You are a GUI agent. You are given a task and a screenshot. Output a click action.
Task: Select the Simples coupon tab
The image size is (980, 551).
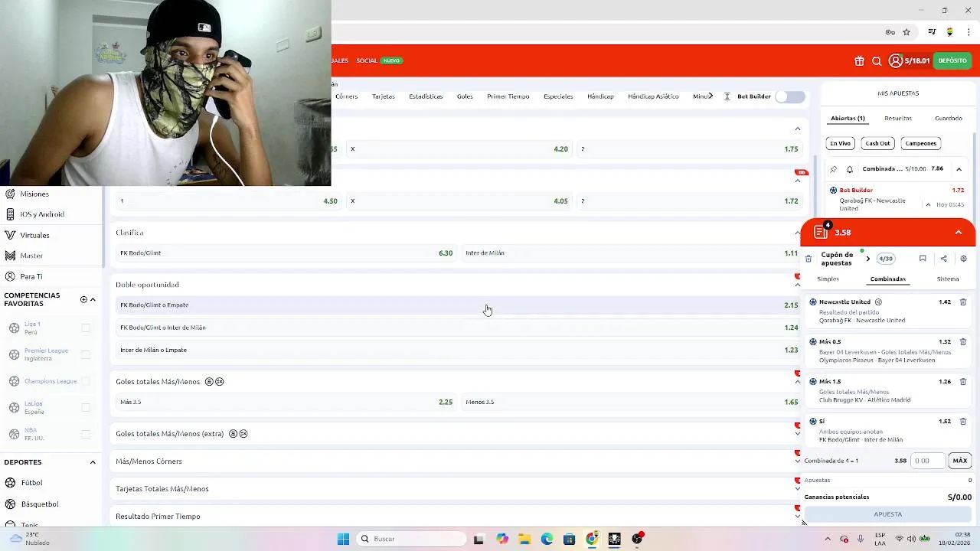click(828, 279)
